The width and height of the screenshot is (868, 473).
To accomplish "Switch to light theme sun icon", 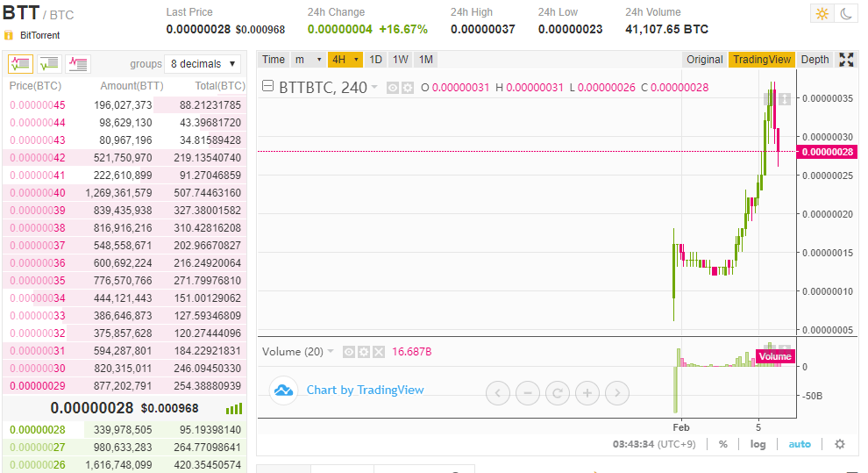I will point(822,13).
